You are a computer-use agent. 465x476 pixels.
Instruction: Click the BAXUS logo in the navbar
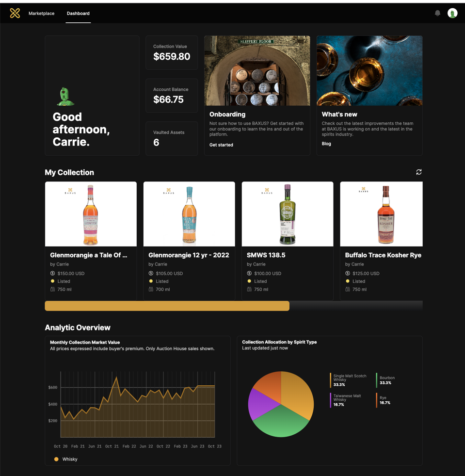pyautogui.click(x=15, y=13)
